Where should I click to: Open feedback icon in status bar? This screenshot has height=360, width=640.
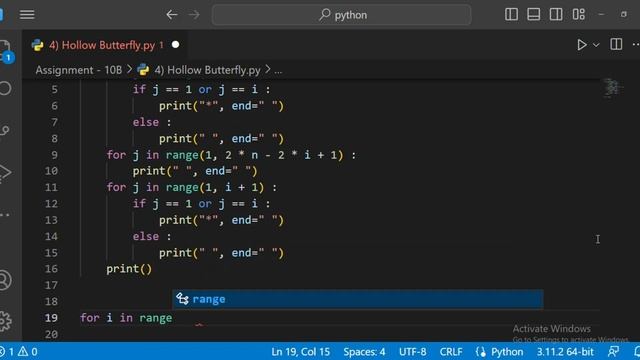(x=613, y=351)
